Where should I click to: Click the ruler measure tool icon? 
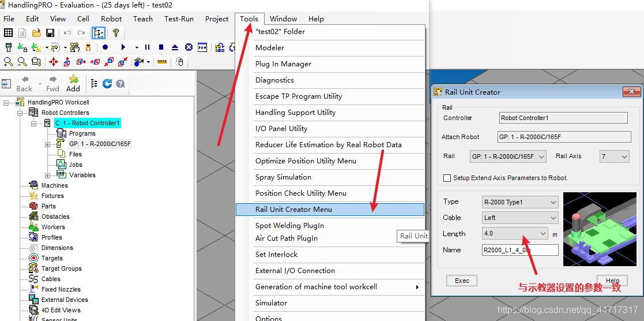point(162,62)
